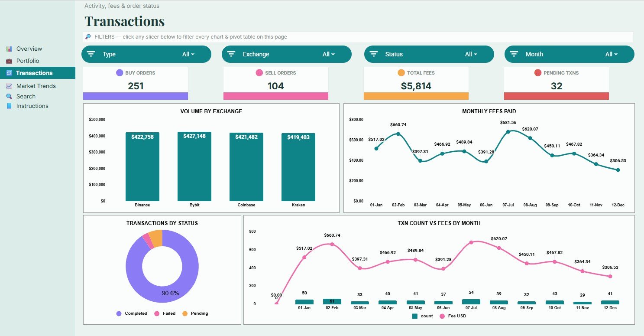Click the Month slicer label
The height and width of the screenshot is (336, 644).
tap(534, 54)
